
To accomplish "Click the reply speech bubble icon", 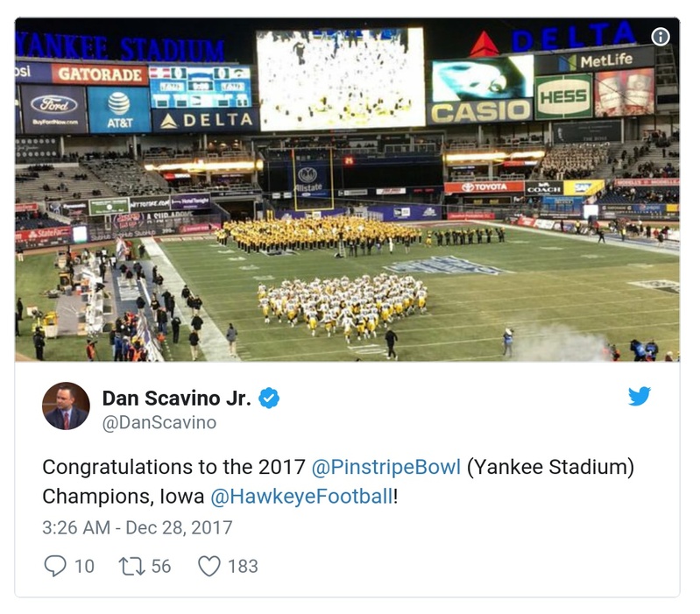I will click(54, 566).
